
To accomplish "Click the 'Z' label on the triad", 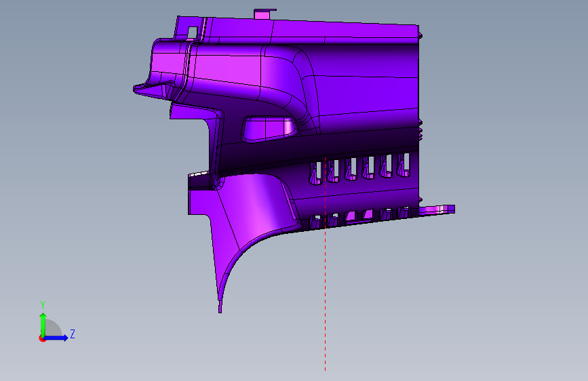I will pos(73,334).
